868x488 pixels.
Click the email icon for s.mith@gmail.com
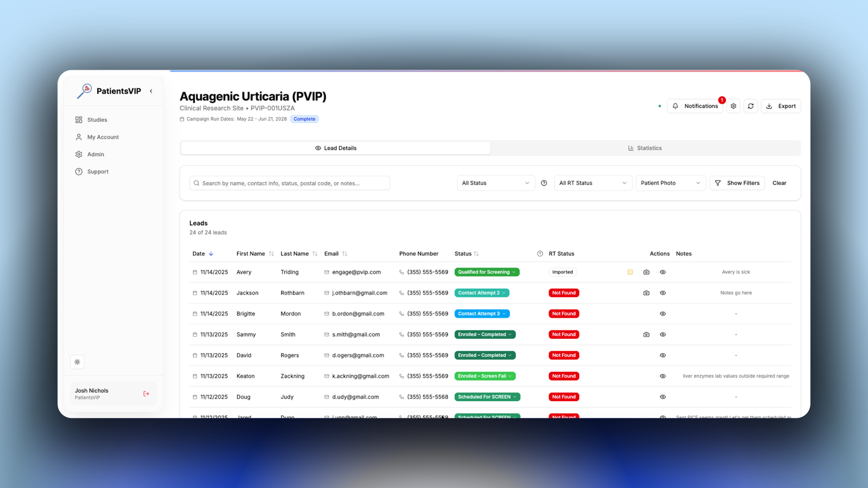pyautogui.click(x=327, y=335)
